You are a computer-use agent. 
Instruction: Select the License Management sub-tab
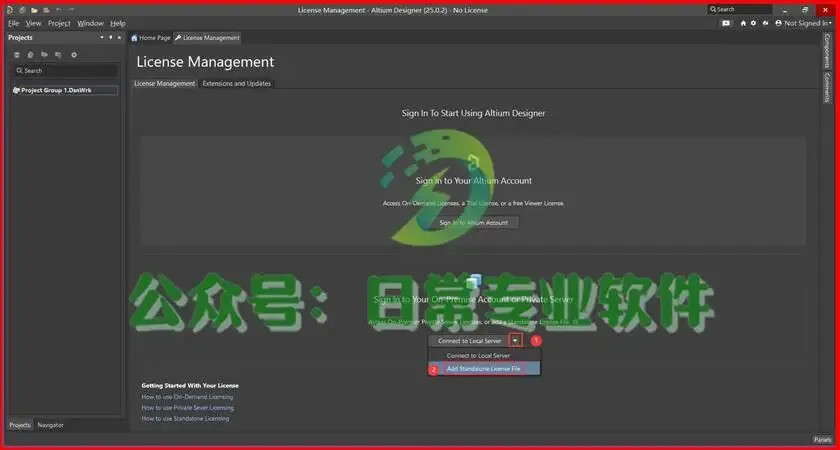[164, 84]
